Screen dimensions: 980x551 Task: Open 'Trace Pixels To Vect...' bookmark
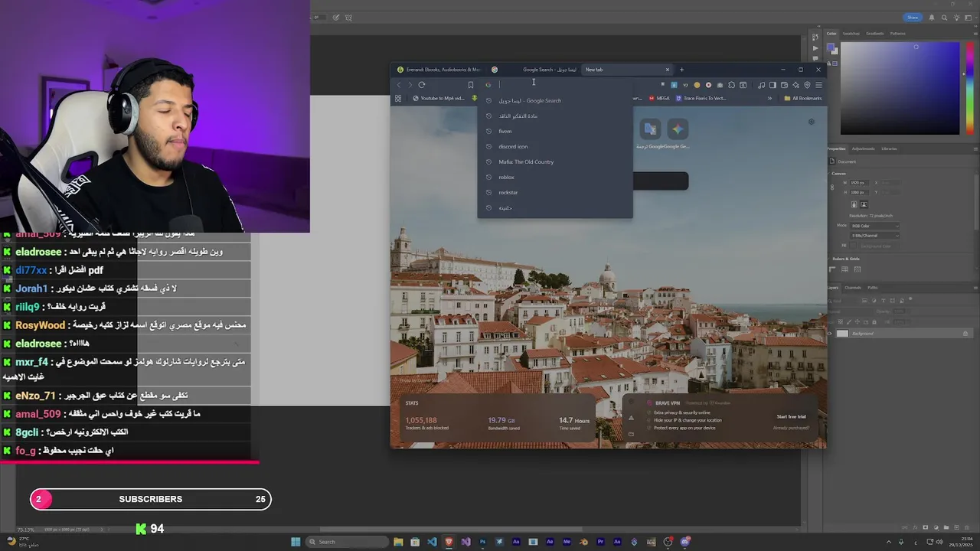[701, 98]
